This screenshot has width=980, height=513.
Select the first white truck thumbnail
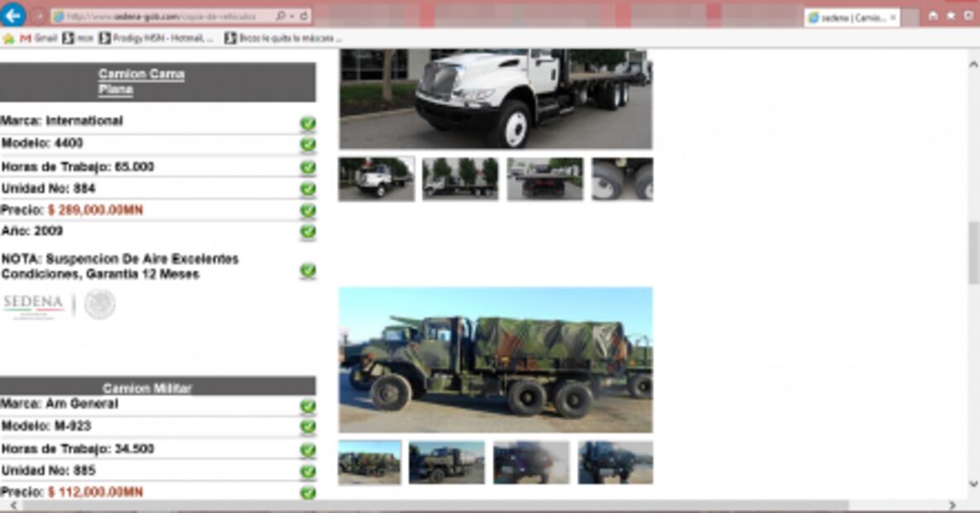(x=377, y=179)
